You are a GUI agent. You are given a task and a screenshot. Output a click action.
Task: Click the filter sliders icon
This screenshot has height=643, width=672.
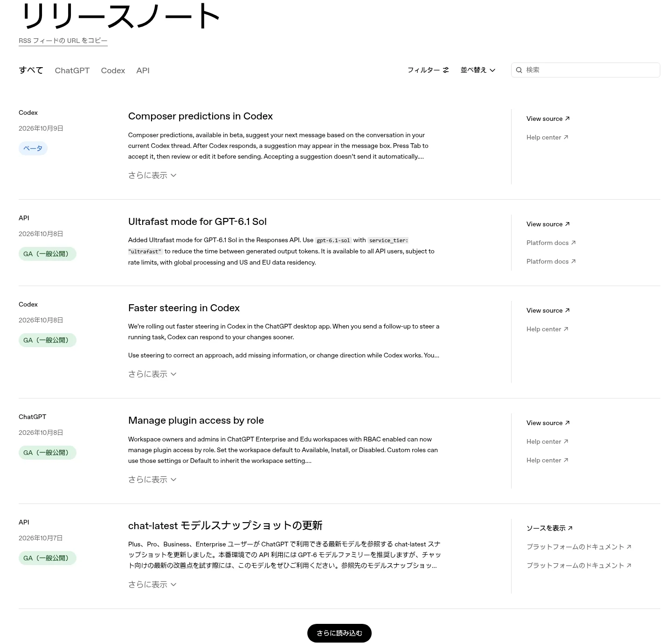pyautogui.click(x=446, y=70)
